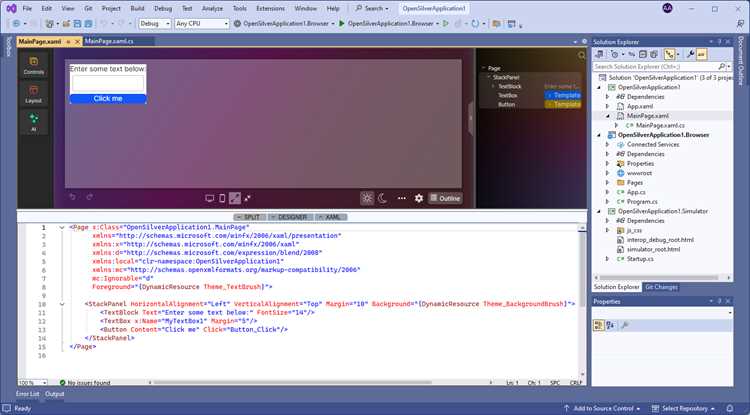Screen dimensions: 750x415
Task: Click the Visual Studio logo icon
Action: [11, 9]
